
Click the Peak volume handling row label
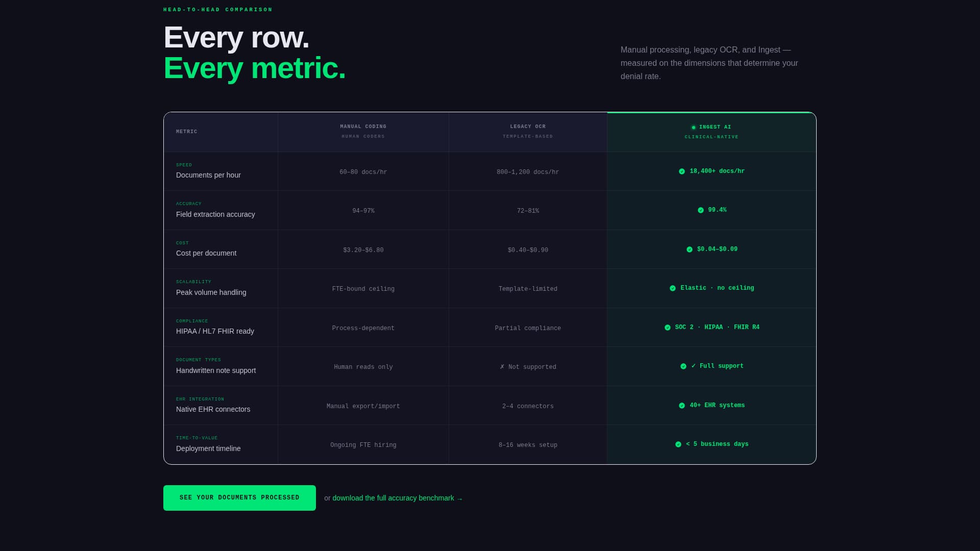tap(211, 292)
